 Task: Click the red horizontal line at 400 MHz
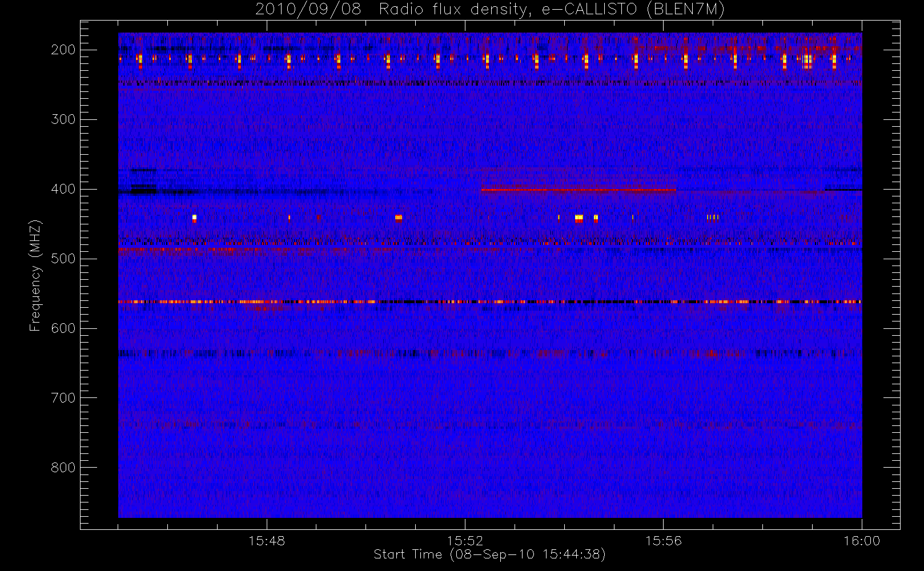coord(578,190)
